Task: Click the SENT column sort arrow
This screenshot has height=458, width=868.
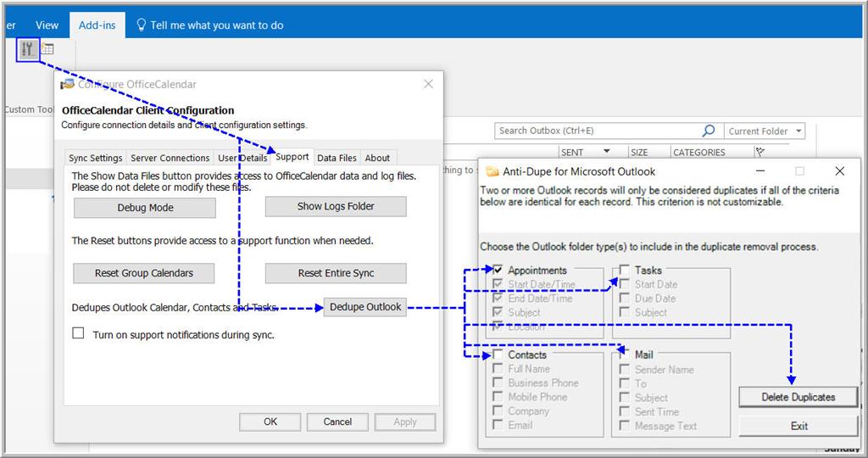Action: point(607,153)
